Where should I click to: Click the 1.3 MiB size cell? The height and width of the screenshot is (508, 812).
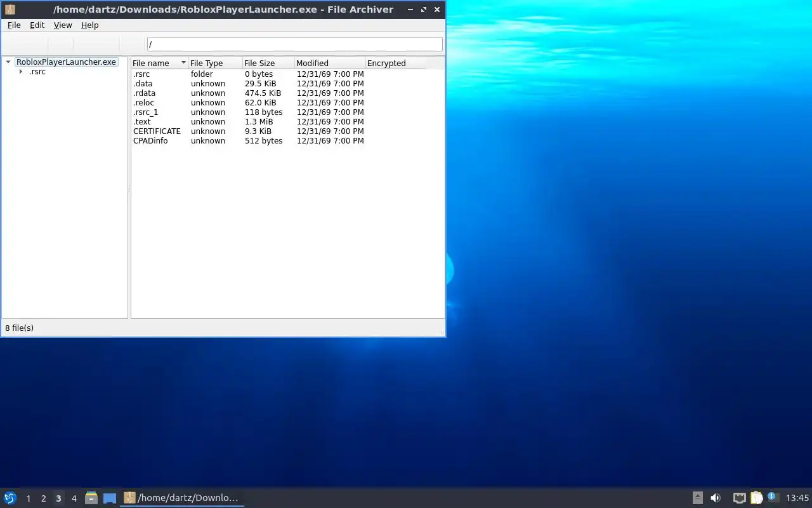click(x=259, y=122)
